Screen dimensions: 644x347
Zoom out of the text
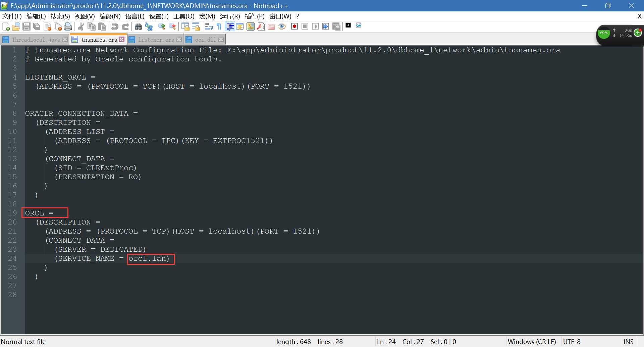172,27
